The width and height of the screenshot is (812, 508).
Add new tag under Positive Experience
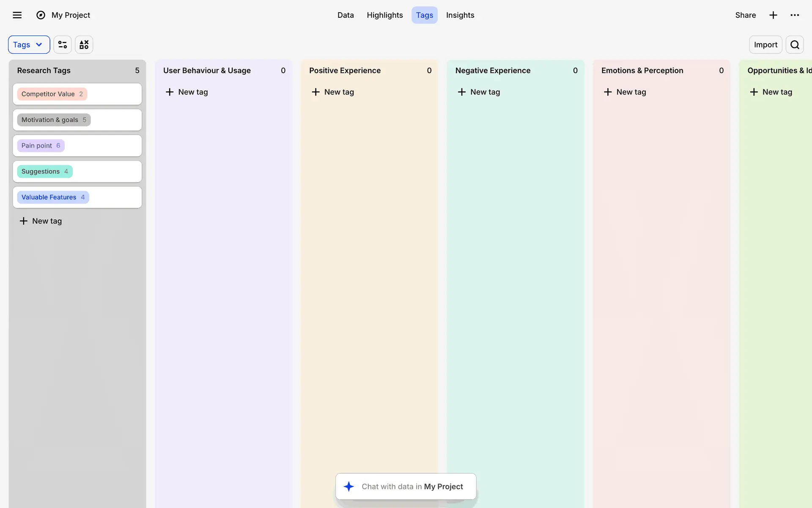click(x=333, y=92)
